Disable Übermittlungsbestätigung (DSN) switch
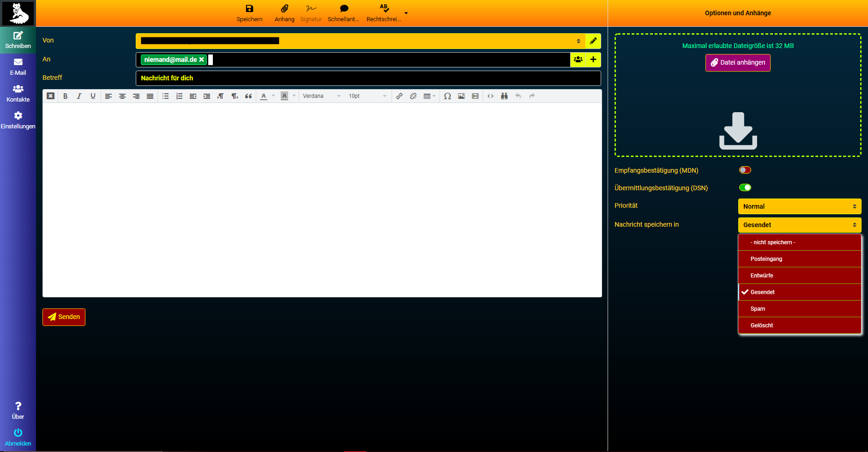Screen dimensions: 868x452 coord(745,187)
